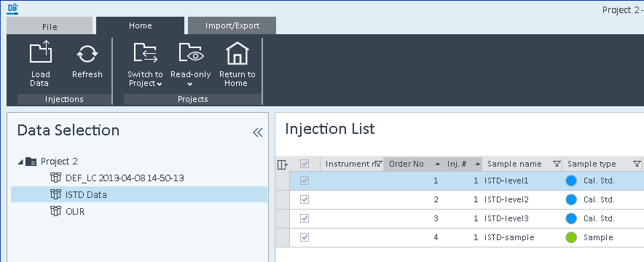Click the green Sample type circle
Viewport: 644px width, 262px height.
click(571, 237)
